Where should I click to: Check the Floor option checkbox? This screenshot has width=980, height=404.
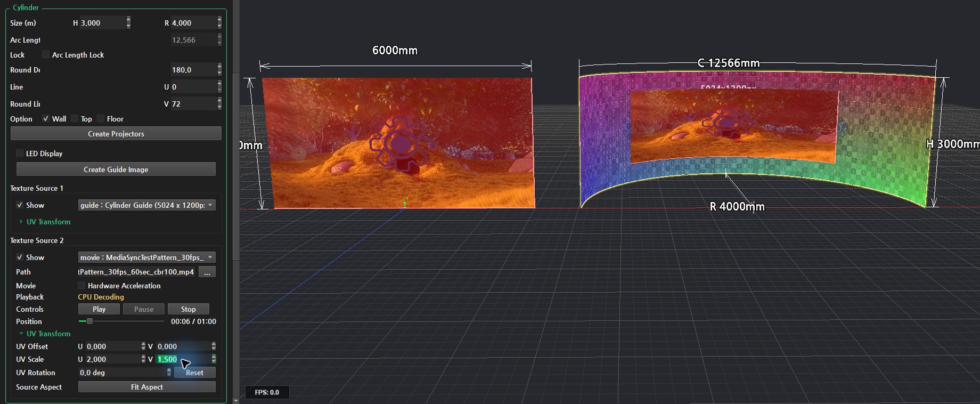click(101, 119)
